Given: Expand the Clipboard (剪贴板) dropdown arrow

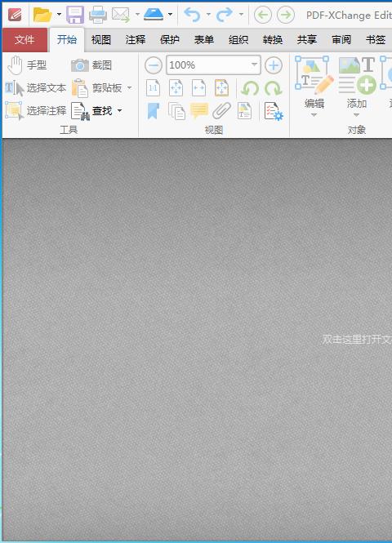Looking at the screenshot, I should [x=130, y=88].
